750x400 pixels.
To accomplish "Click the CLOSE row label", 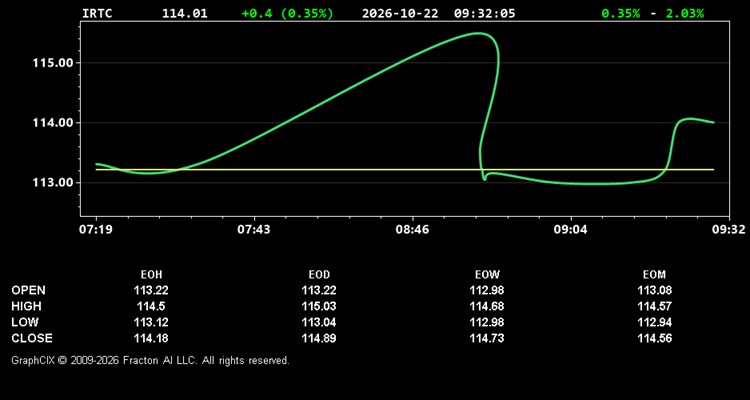I will tap(32, 338).
